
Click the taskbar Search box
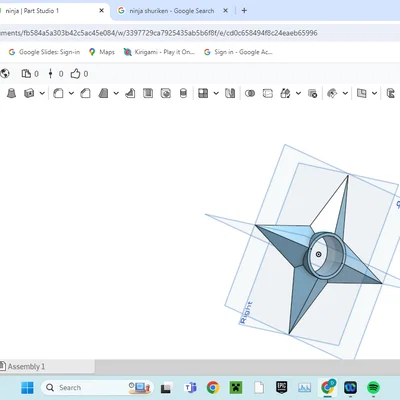pyautogui.click(x=97, y=388)
